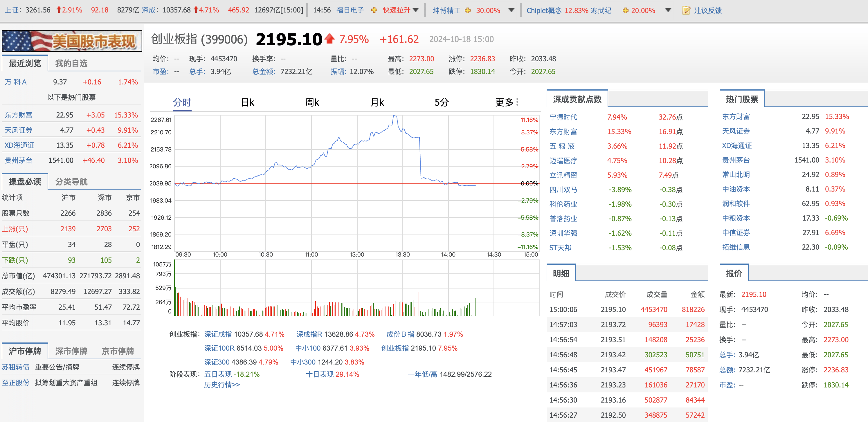Open 苏租转债 suspension entry
The image size is (868, 422).
[x=15, y=367]
